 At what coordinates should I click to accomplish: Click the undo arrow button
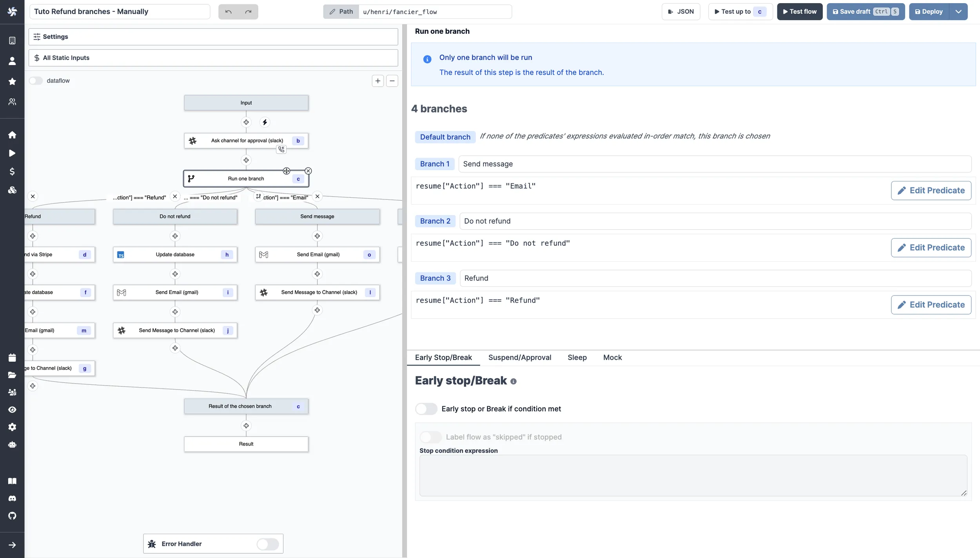[x=228, y=11]
